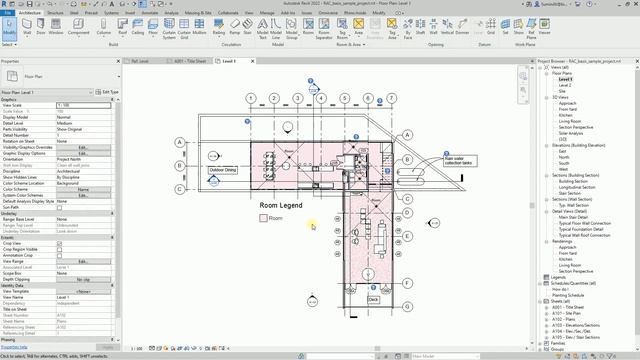
Task: Switch to the Collaborate ribbon tab
Action: coord(228,13)
